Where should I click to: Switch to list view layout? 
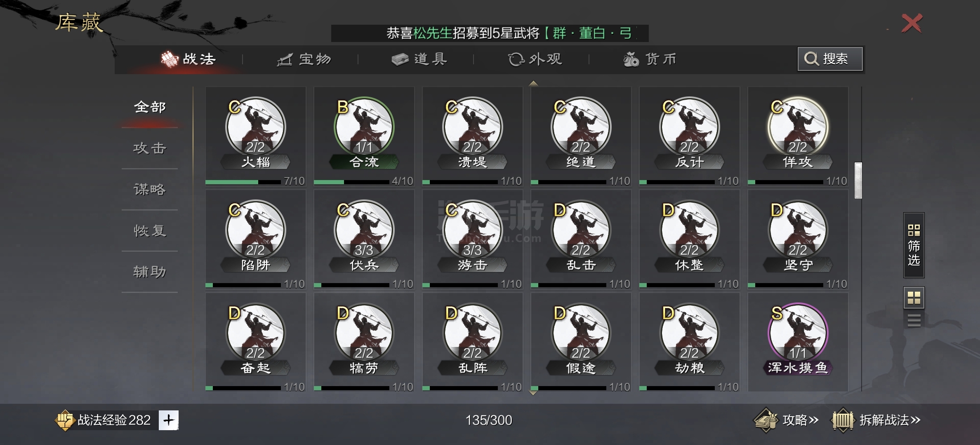click(914, 320)
